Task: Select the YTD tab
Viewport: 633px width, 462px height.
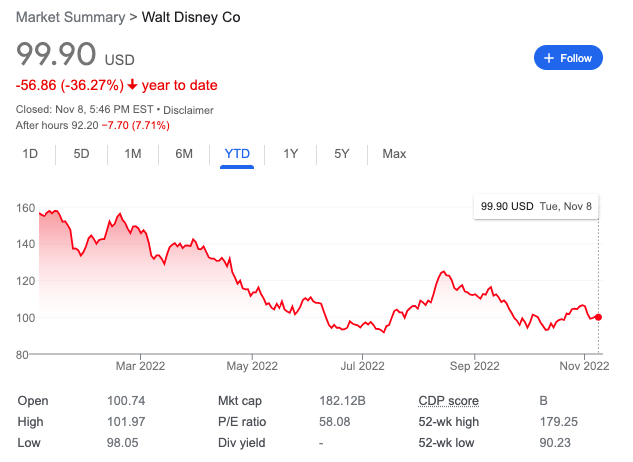Action: [x=237, y=154]
